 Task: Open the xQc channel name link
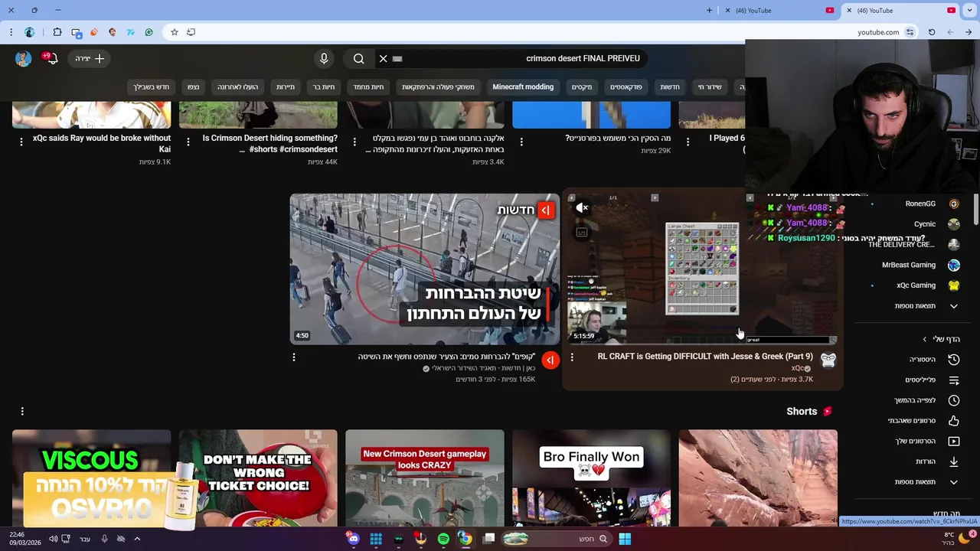[797, 368]
